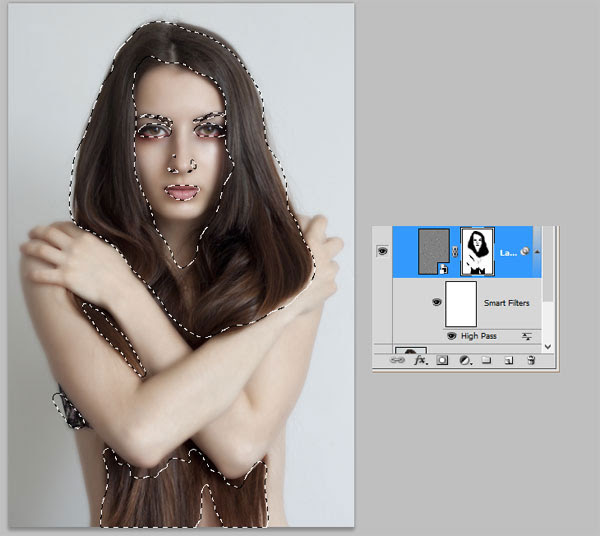This screenshot has width=600, height=536.
Task: Select the Smart Filters label
Action: (506, 303)
